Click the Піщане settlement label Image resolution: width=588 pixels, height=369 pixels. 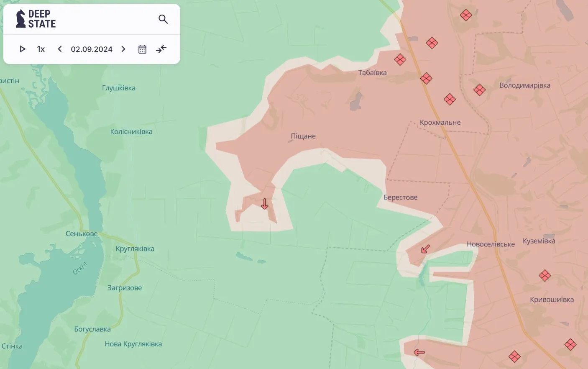(x=303, y=136)
